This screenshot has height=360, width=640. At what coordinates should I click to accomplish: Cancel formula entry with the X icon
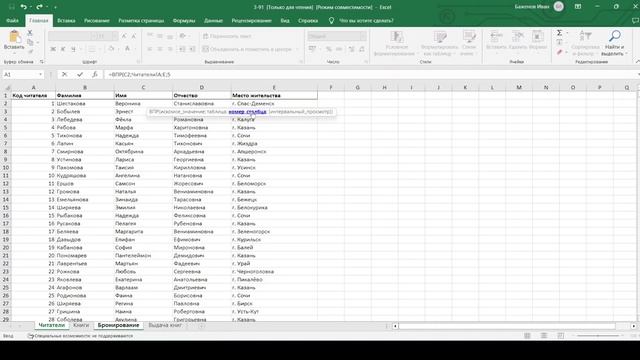(x=64, y=74)
